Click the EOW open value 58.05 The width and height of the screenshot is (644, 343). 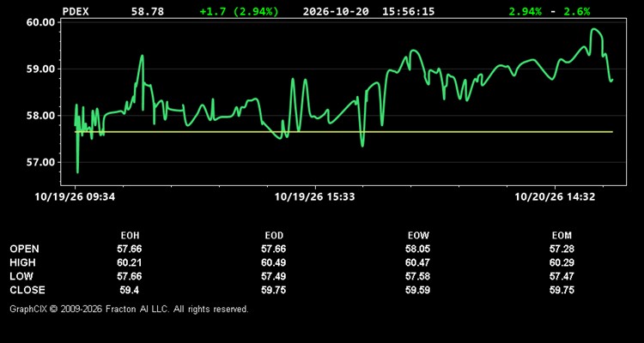coord(417,249)
